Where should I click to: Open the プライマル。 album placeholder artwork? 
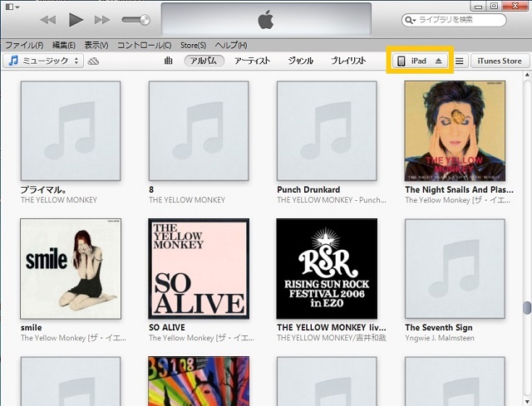coord(71,131)
